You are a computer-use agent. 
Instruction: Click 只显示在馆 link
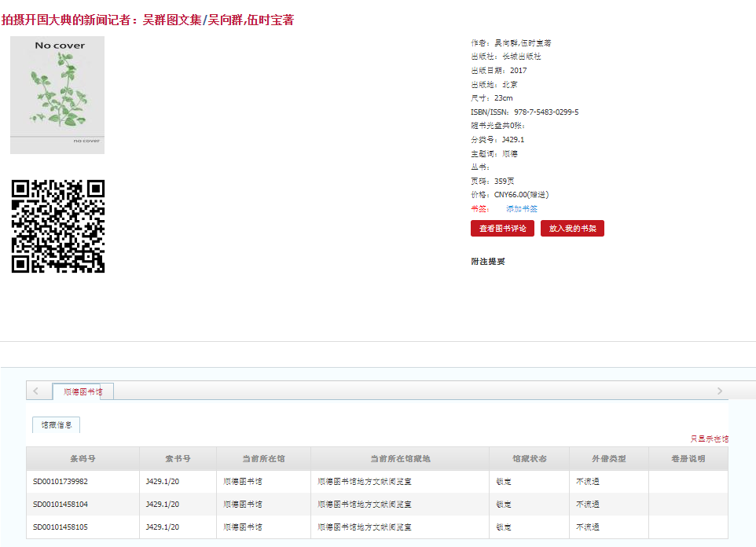point(709,439)
